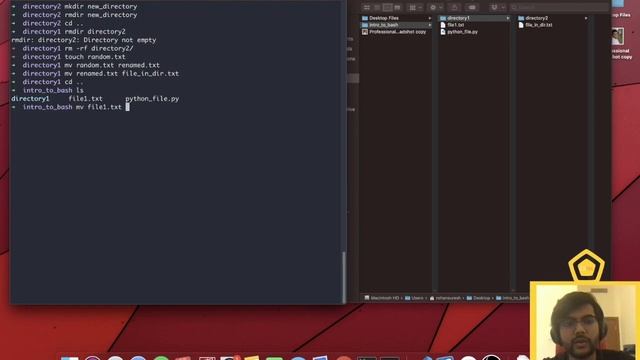The width and height of the screenshot is (640, 360).
Task: Switch Finder to list view
Action: pos(377,7)
